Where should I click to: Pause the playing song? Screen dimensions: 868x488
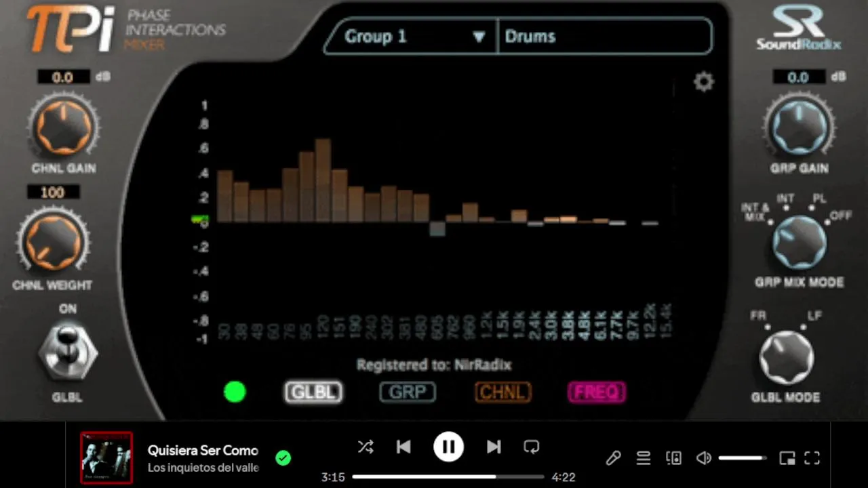pos(448,447)
